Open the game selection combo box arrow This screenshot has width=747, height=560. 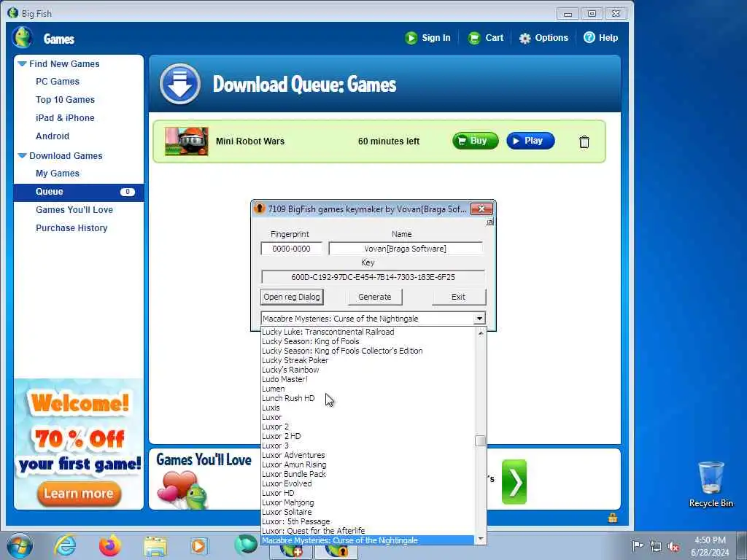click(x=479, y=319)
